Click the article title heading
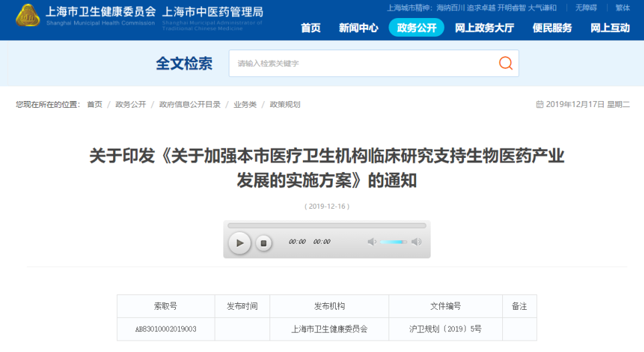This screenshot has width=644, height=352. pyautogui.click(x=327, y=168)
